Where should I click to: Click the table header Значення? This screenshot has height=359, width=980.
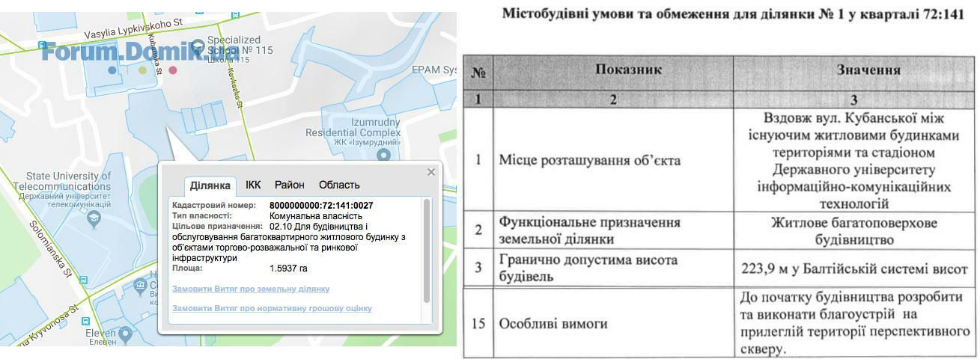pos(868,70)
